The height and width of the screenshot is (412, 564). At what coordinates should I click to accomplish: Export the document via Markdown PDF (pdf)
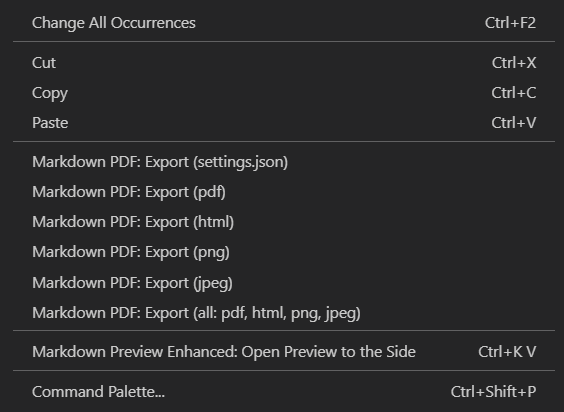click(284, 192)
